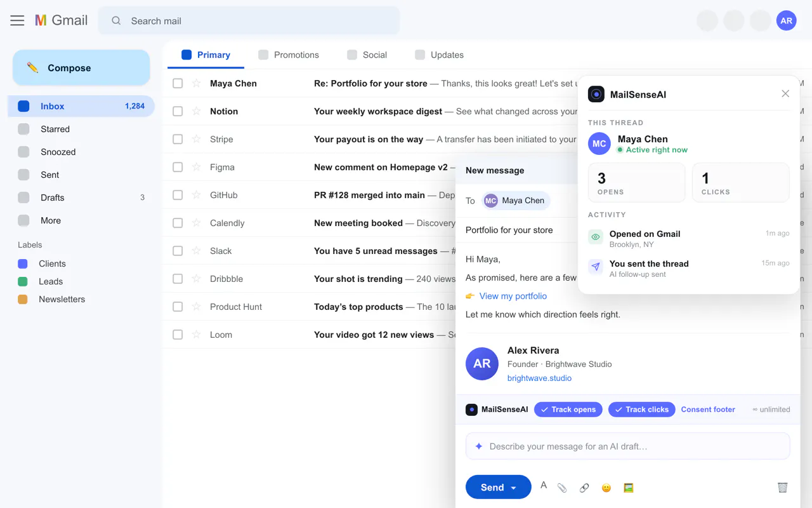Image resolution: width=812 pixels, height=508 pixels.
Task: Select the Newsletters label color
Action: tap(23, 299)
